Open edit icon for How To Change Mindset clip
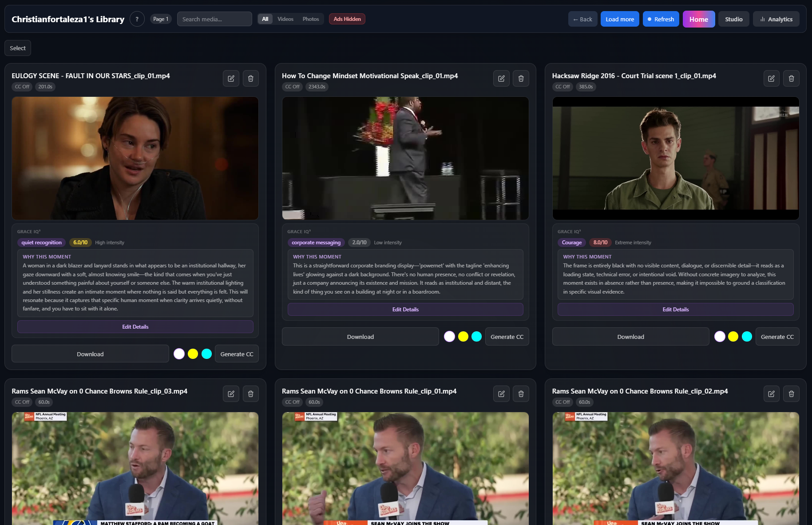This screenshot has height=525, width=812. coord(501,79)
